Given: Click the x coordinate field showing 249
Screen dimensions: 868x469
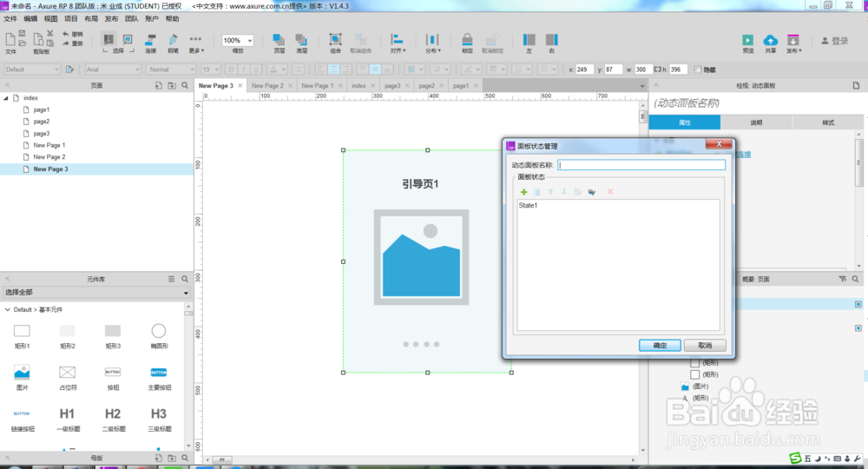Looking at the screenshot, I should 584,69.
